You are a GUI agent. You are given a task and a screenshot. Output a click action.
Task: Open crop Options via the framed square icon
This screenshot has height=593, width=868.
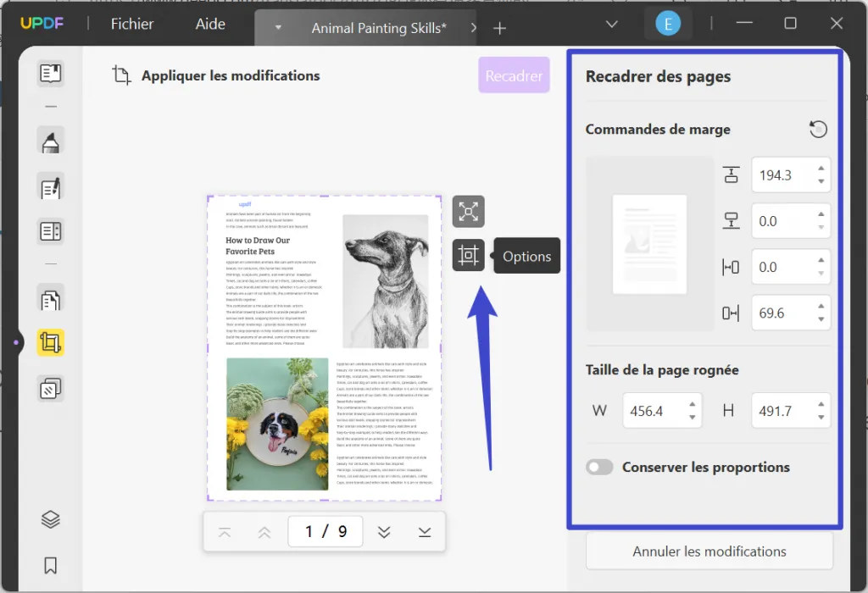[x=468, y=255]
